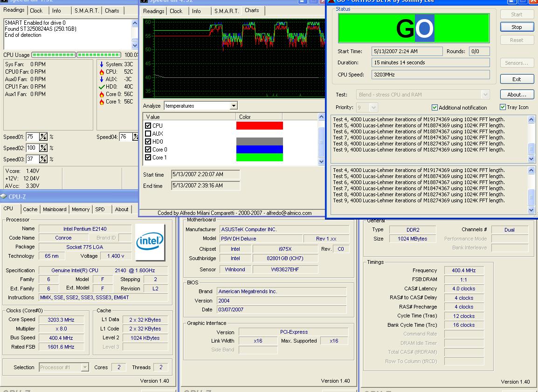Image resolution: width=538 pixels, height=392 pixels.
Task: Click the CAS# Latency 4.0 clocks value
Action: pyautogui.click(x=464, y=289)
